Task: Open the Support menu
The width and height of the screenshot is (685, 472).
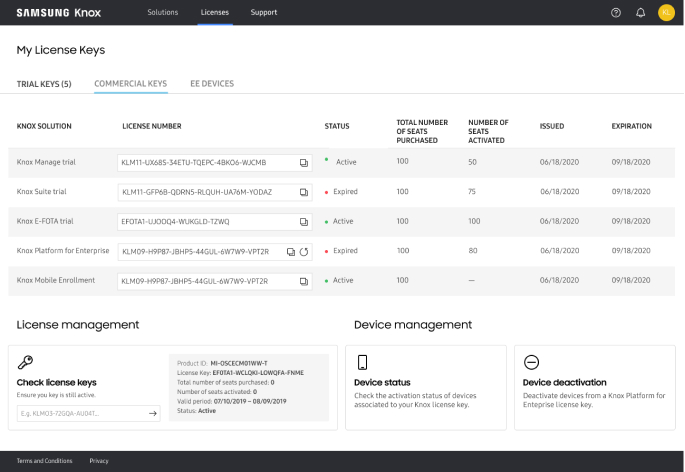Action: coord(264,12)
